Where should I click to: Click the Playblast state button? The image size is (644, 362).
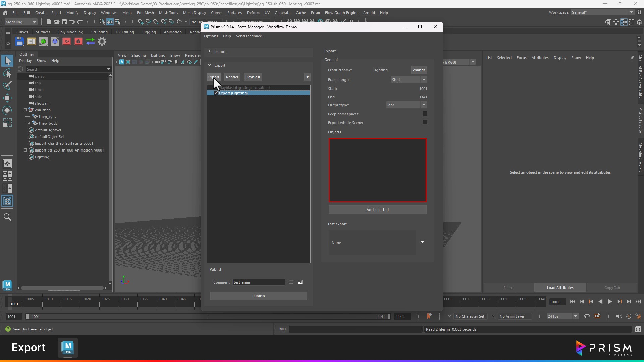pos(253,77)
